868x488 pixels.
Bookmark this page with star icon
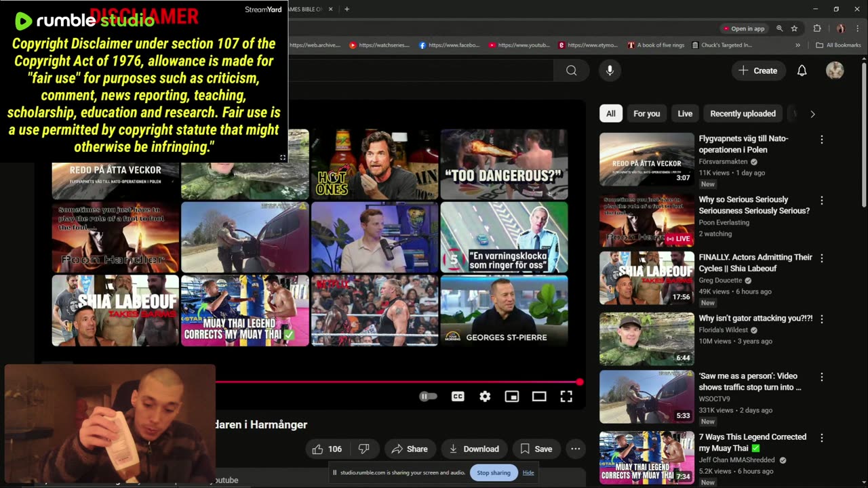coord(794,28)
